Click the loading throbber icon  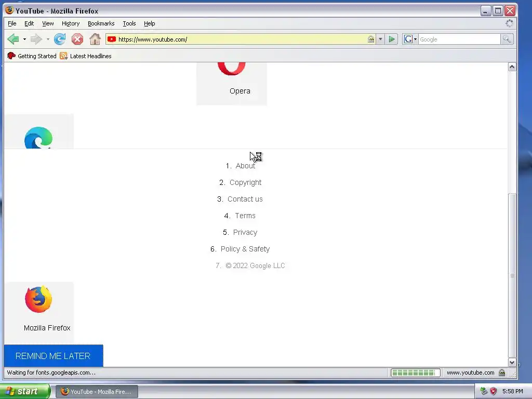coord(509,23)
